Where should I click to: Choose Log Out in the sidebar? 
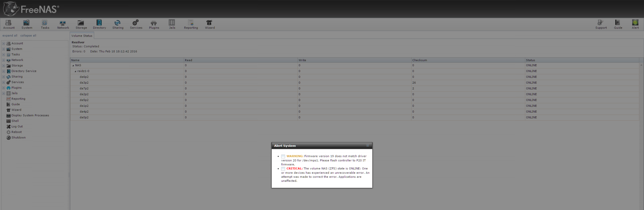tap(14, 127)
